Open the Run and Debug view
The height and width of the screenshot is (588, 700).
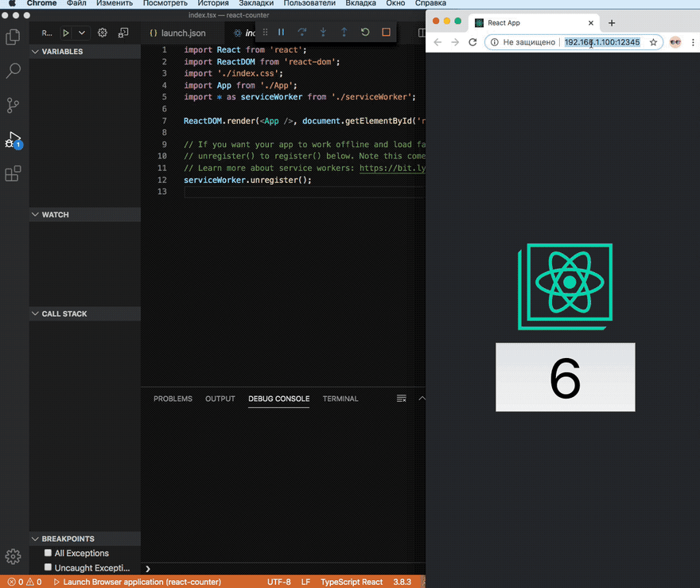13,140
